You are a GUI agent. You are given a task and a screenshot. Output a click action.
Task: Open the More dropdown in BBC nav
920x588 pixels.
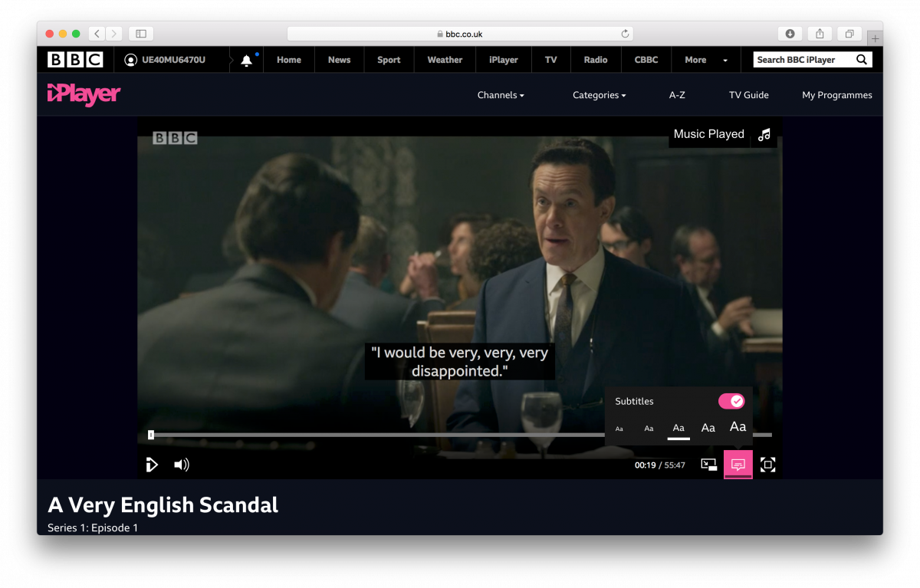click(x=706, y=60)
